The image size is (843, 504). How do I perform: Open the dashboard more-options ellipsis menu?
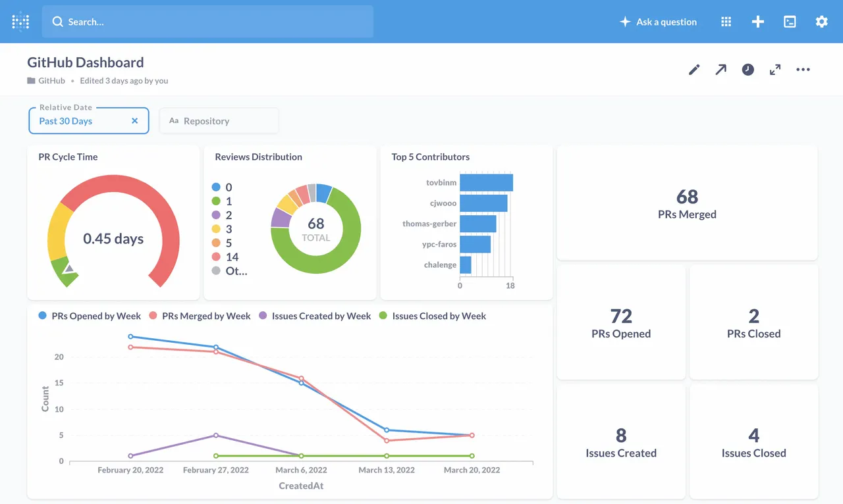click(803, 69)
